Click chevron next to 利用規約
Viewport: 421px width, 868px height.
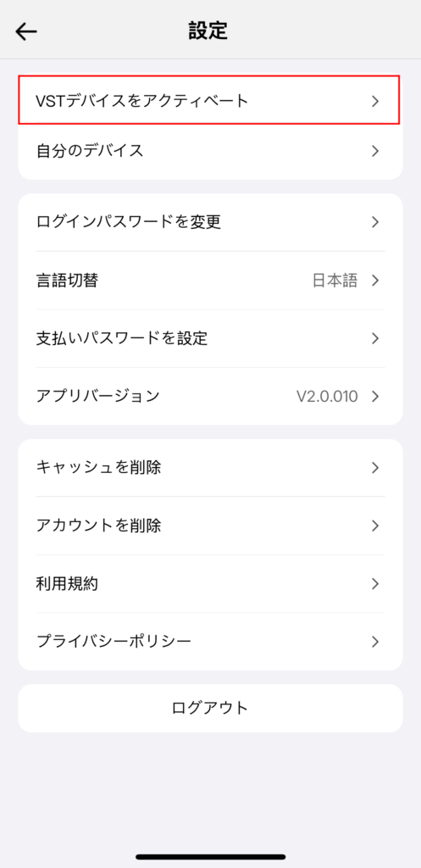tap(375, 583)
